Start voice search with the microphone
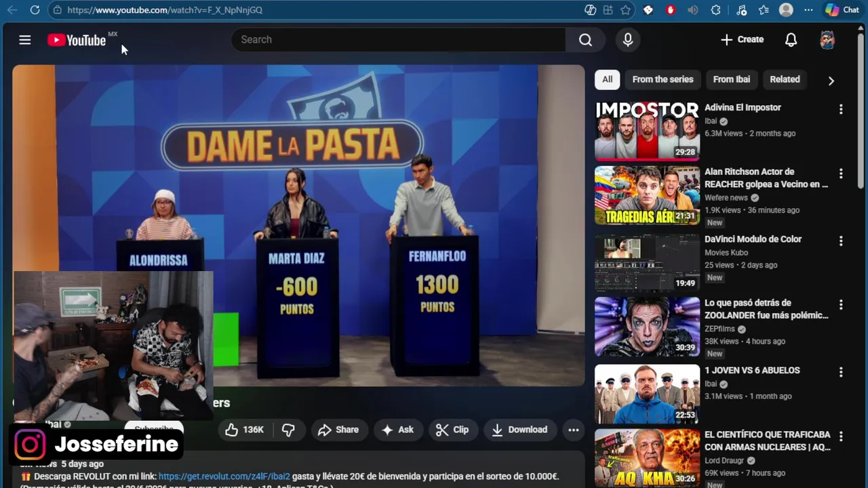 click(x=628, y=39)
